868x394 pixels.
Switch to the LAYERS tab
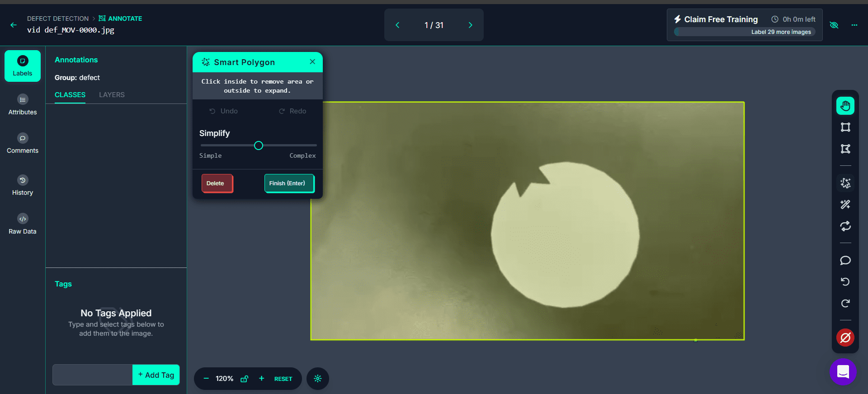click(112, 95)
